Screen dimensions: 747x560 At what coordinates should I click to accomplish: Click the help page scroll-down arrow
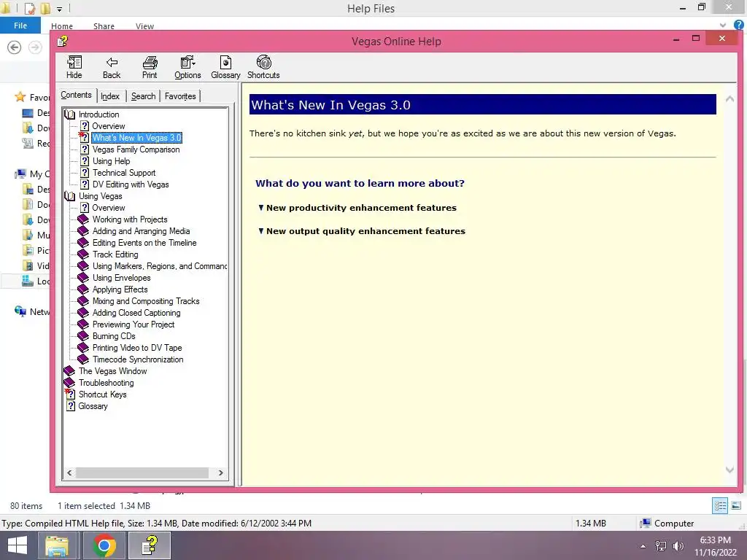click(x=729, y=470)
